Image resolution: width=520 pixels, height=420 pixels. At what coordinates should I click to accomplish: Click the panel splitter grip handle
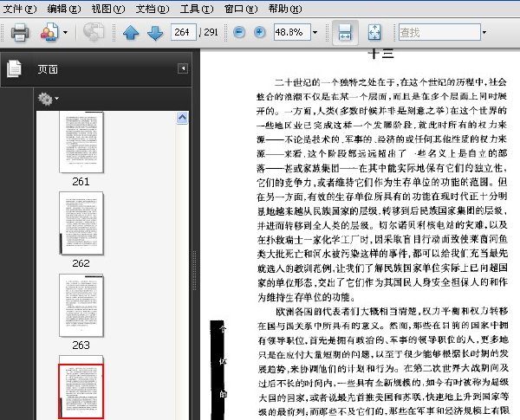[195, 270]
